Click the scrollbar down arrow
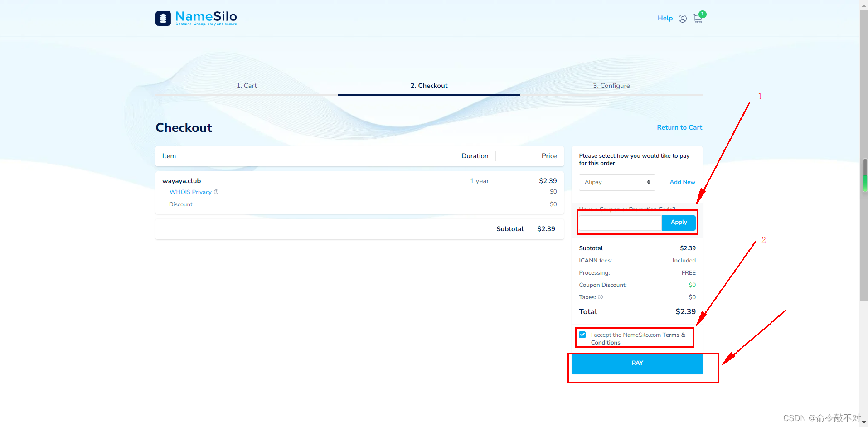 864,422
